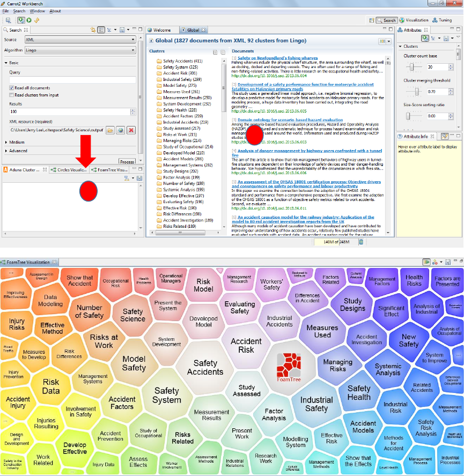Open link Domain ontology for scenario-based hazard evaluation
The image size is (464, 476).
point(290,120)
